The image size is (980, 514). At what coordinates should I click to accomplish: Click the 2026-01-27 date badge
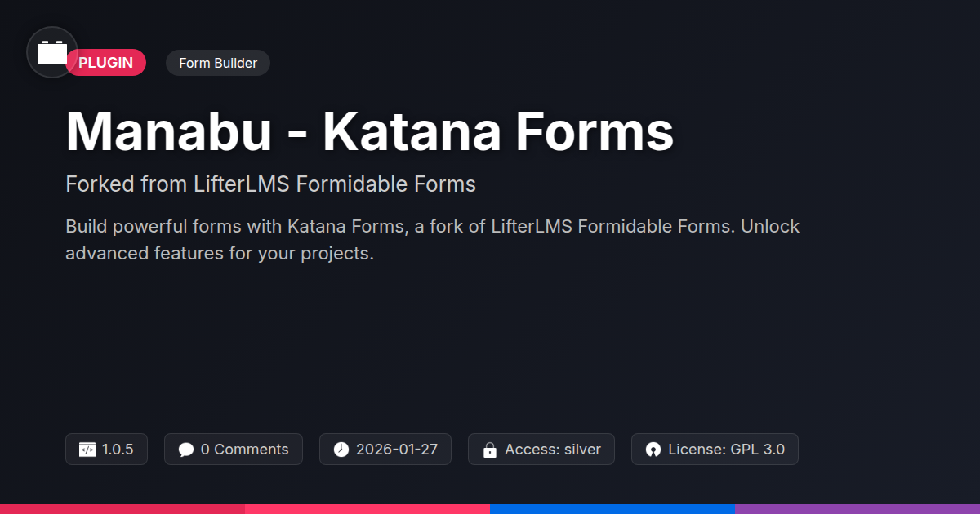pos(385,450)
